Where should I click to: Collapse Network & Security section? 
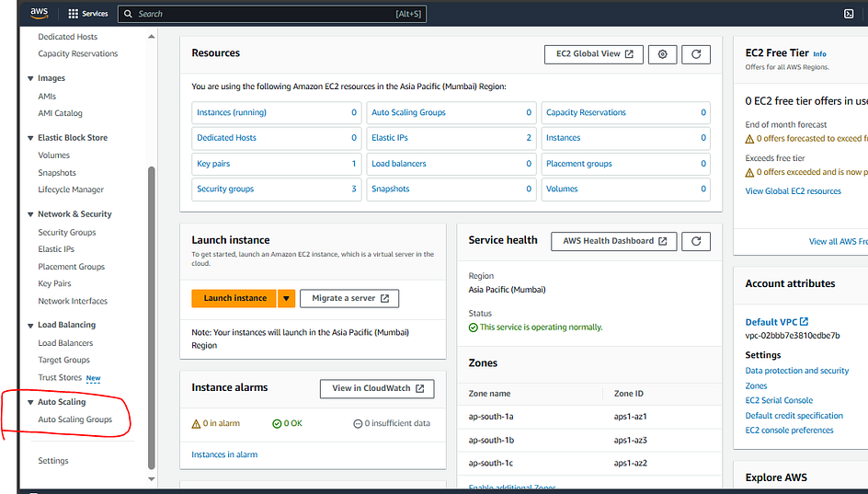pos(30,214)
